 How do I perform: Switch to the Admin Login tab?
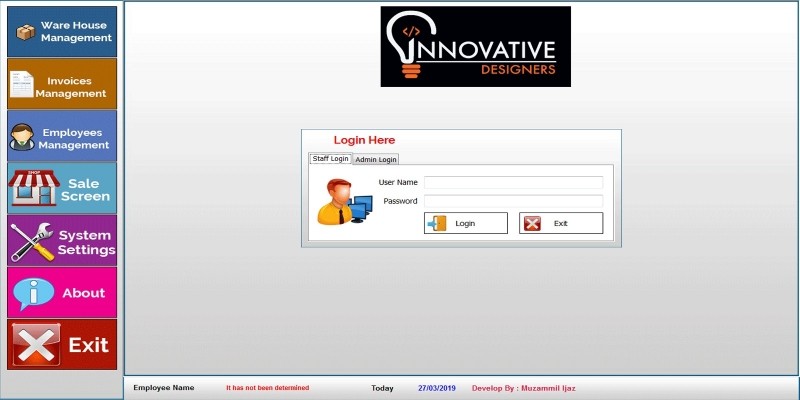coord(376,159)
